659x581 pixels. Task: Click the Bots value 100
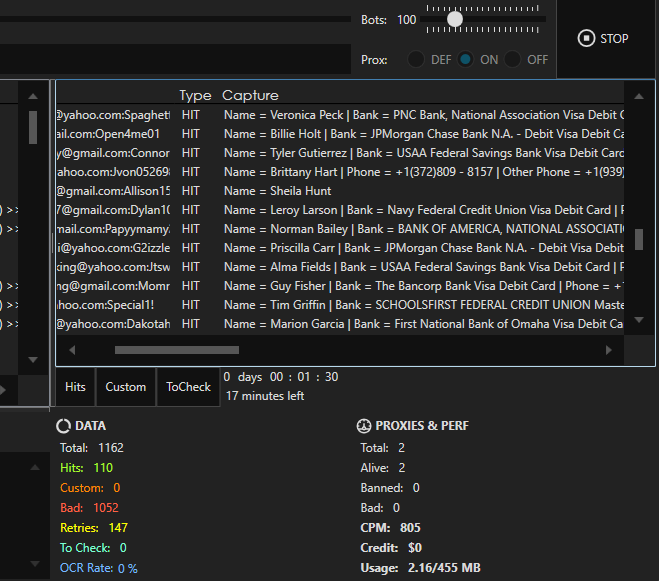point(406,20)
